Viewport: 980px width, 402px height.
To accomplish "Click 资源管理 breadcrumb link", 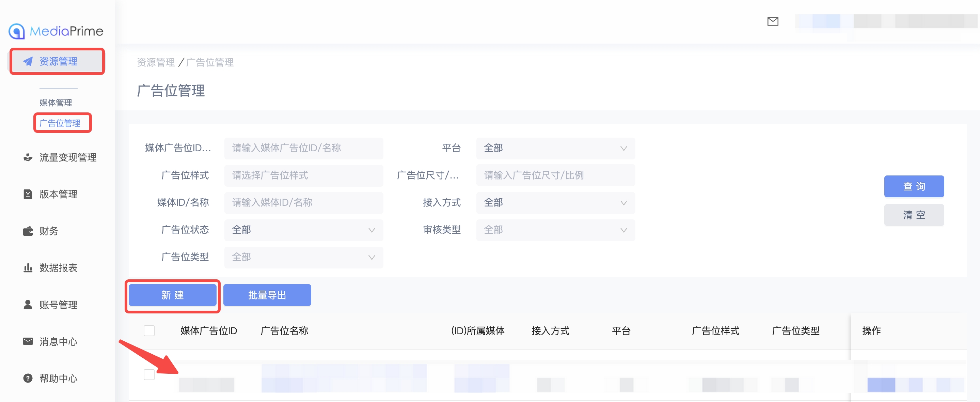I will tap(156, 62).
